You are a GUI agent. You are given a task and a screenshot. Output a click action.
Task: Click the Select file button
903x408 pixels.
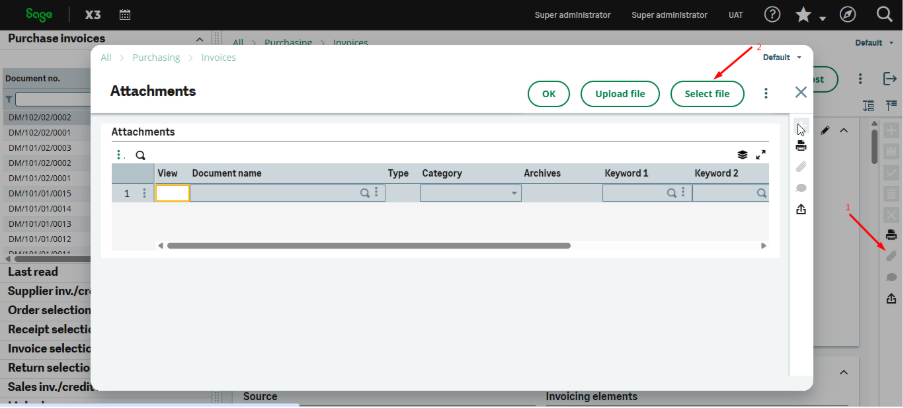tap(707, 93)
